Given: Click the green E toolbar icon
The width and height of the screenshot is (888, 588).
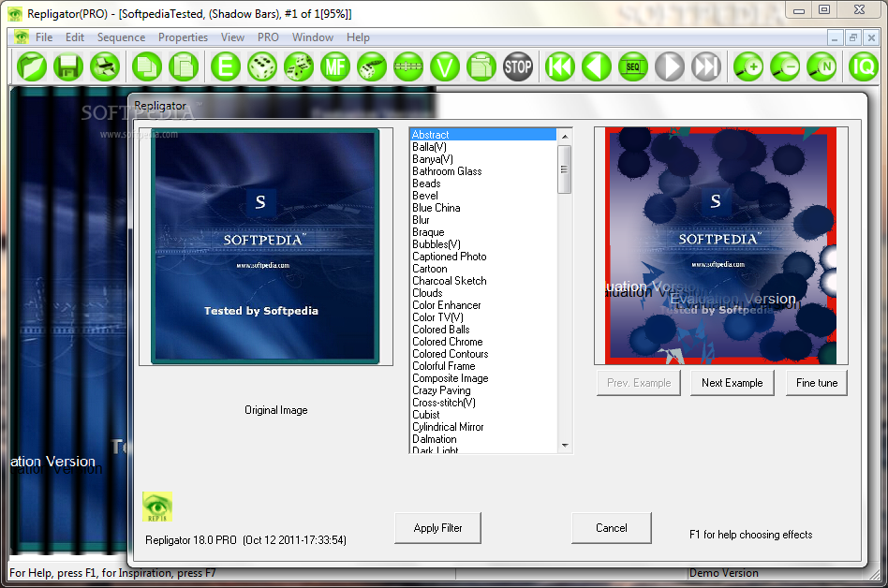Looking at the screenshot, I should pos(226,66).
